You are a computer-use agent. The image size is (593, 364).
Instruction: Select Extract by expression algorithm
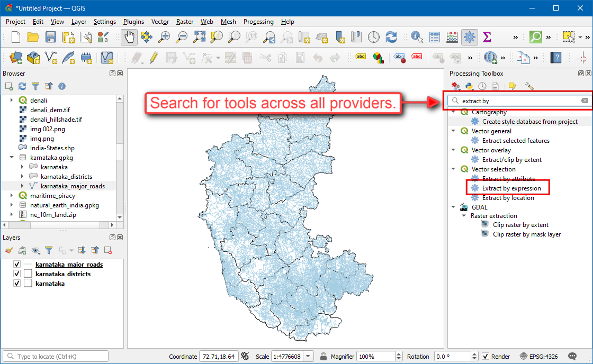tap(511, 188)
